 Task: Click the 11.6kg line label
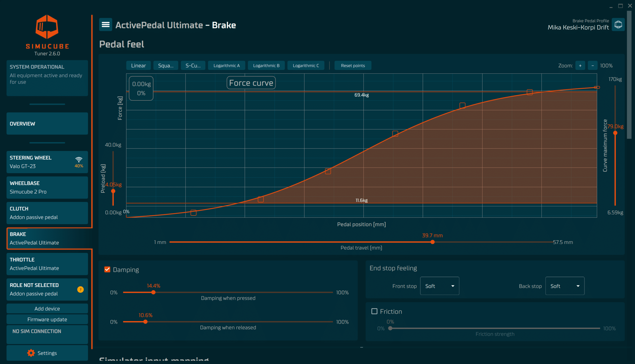tap(361, 200)
